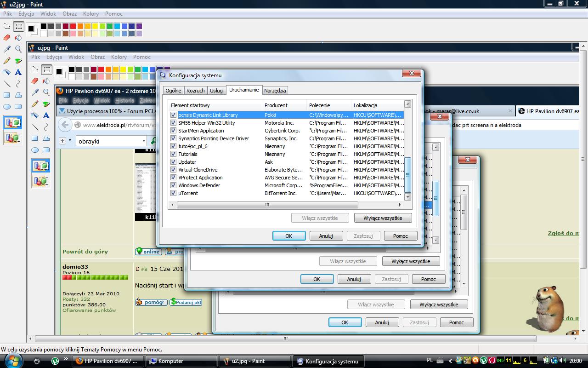Open the dropdown arrow of the obrayki search box
Screen dimensions: 588x368
point(144,141)
